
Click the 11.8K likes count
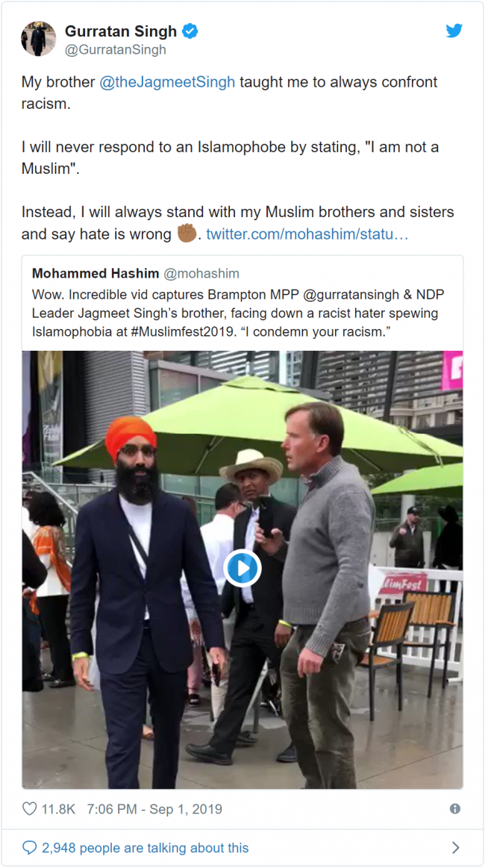coord(58,809)
